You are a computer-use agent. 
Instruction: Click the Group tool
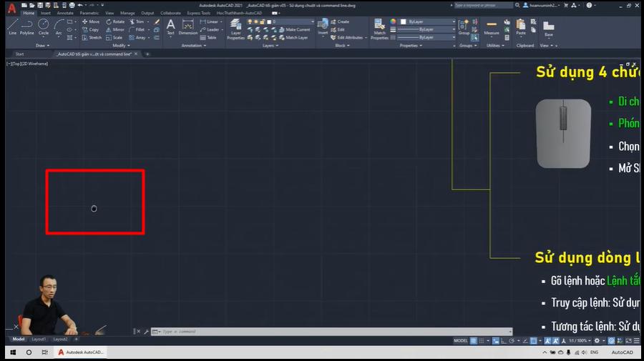point(464,26)
